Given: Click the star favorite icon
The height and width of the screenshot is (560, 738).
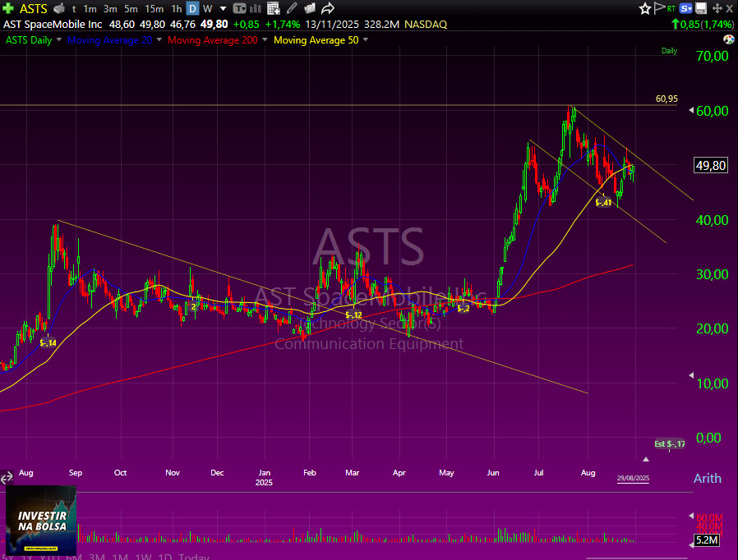Looking at the screenshot, I should point(645,8).
